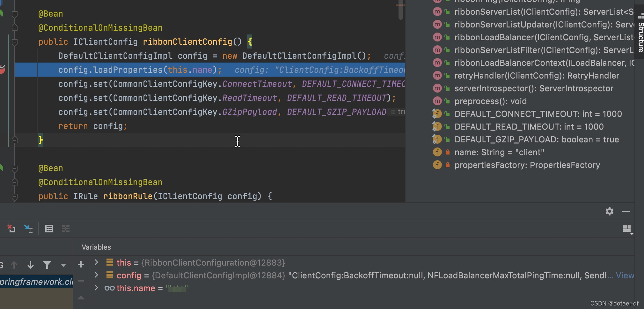The image size is (644, 309).
Task: Open Structure panel settings gear
Action: [610, 211]
